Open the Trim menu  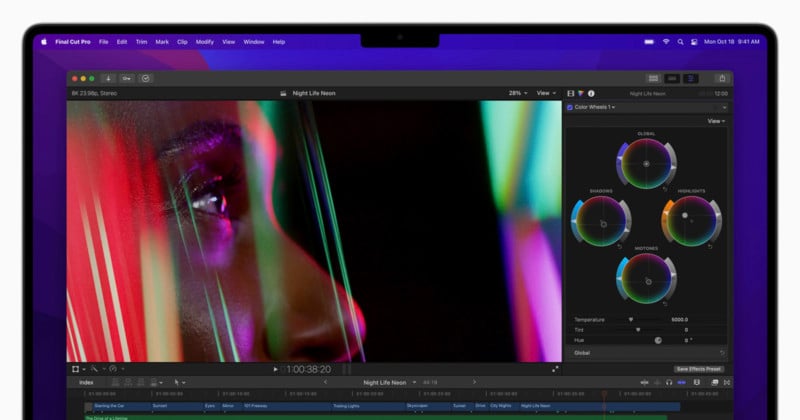(x=141, y=42)
